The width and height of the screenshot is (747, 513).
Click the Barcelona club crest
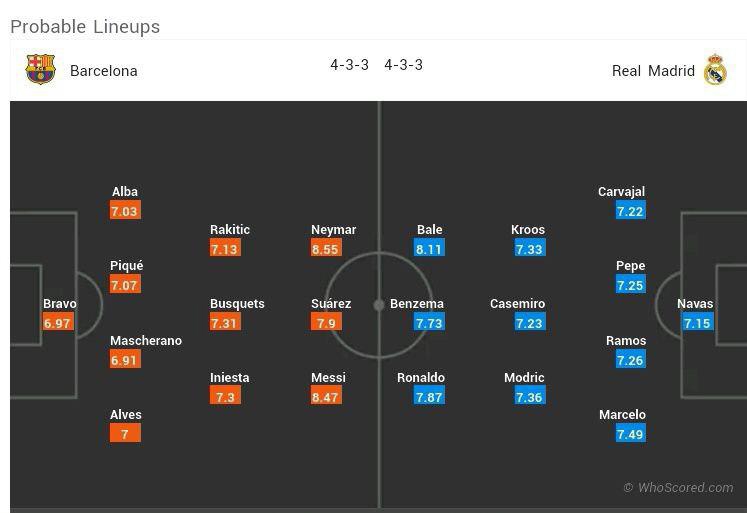tap(40, 69)
